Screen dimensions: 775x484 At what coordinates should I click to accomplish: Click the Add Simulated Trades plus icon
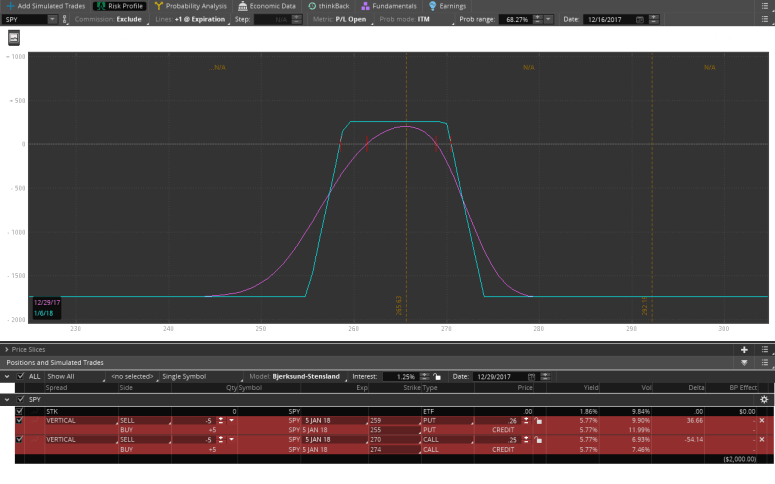(x=9, y=6)
